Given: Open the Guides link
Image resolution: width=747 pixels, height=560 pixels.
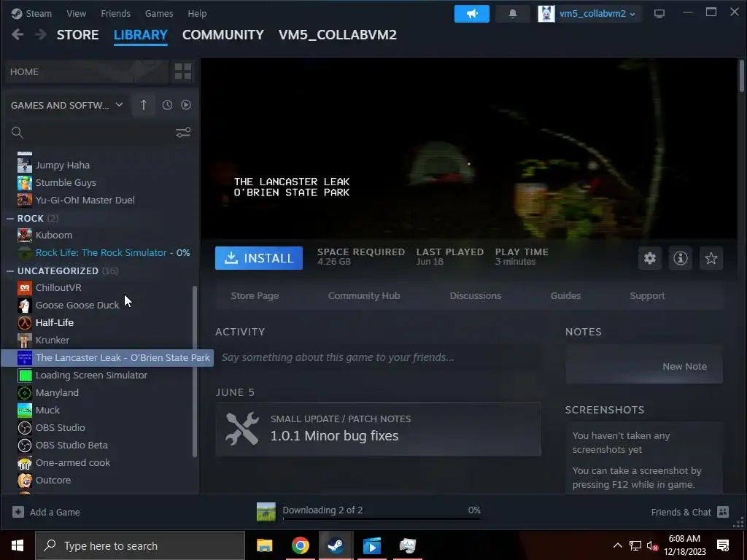Looking at the screenshot, I should pos(565,296).
